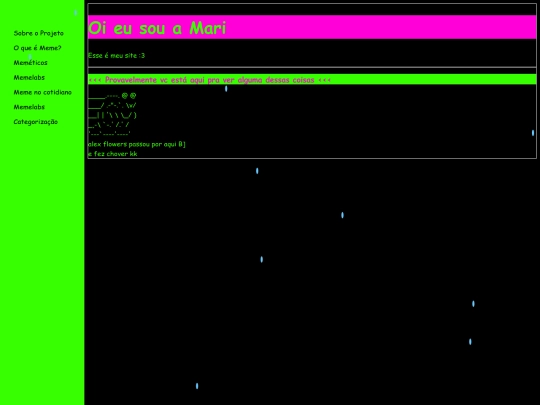
Task: Click the green Provavelmente vc está aqui banner
Action: click(312, 80)
